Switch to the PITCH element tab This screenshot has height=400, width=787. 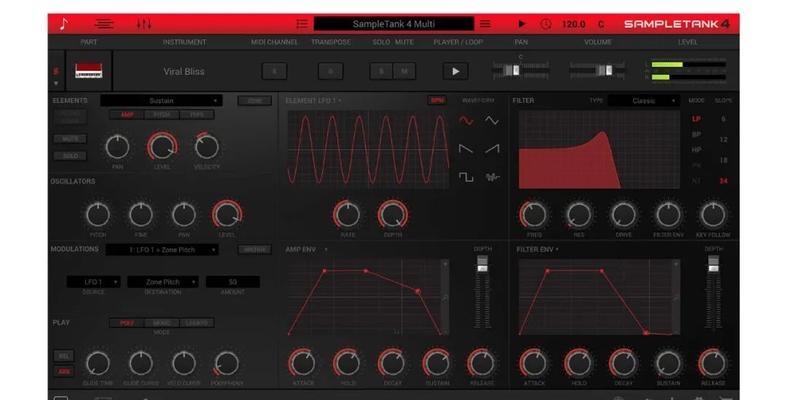click(x=162, y=115)
